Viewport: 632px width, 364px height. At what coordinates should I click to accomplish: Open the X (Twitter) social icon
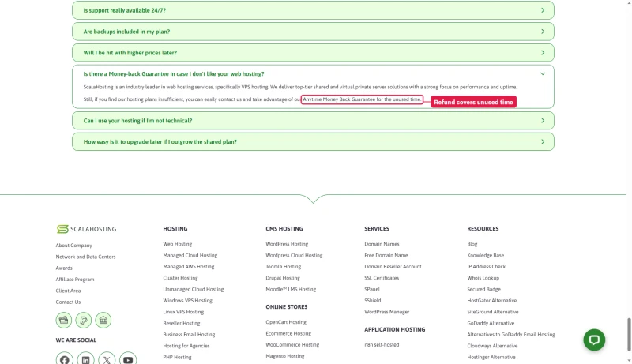(x=107, y=359)
